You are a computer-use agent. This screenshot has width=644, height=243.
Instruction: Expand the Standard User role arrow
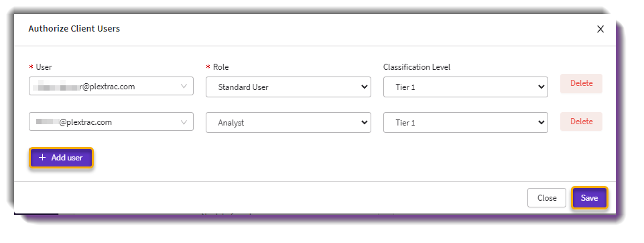363,87
